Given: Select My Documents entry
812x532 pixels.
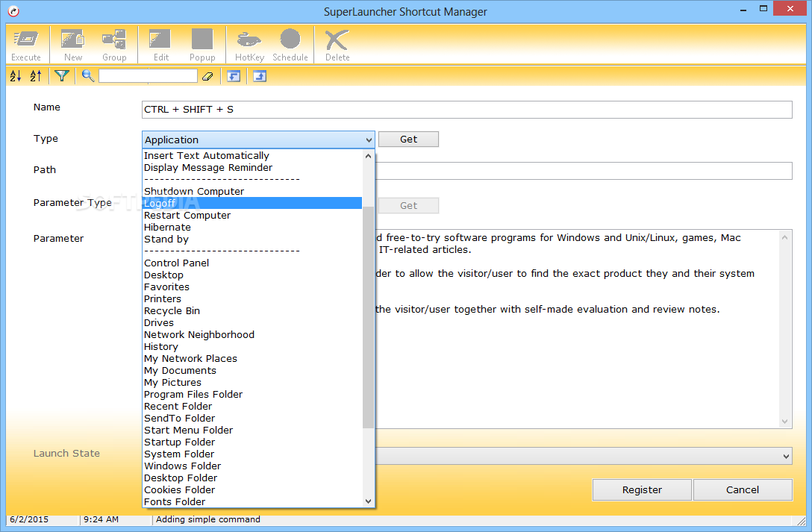Looking at the screenshot, I should 253,371.
